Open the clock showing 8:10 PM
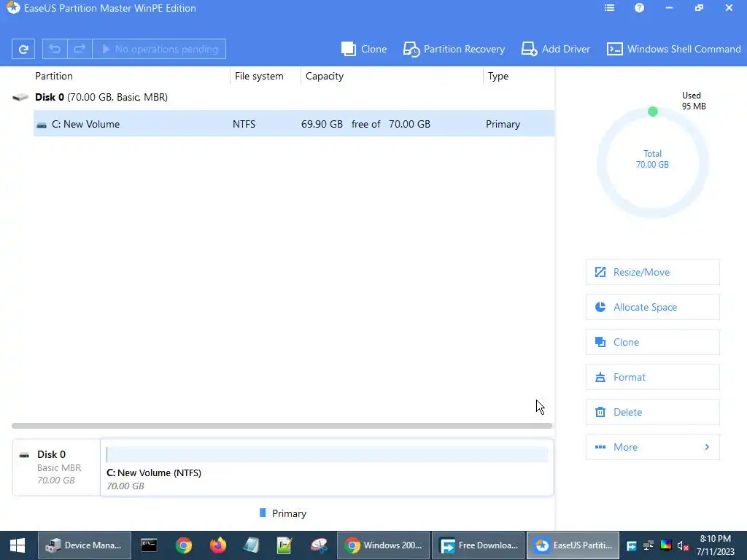747x560 pixels. [715, 545]
